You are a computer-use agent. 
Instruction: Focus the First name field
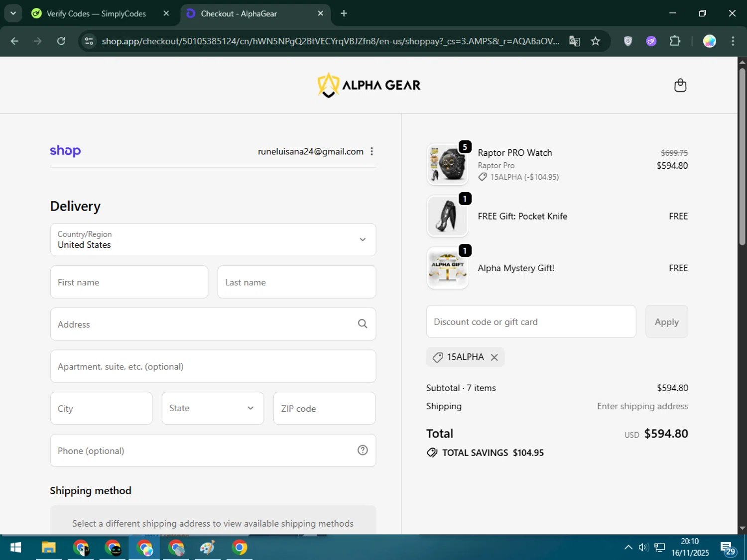(129, 282)
